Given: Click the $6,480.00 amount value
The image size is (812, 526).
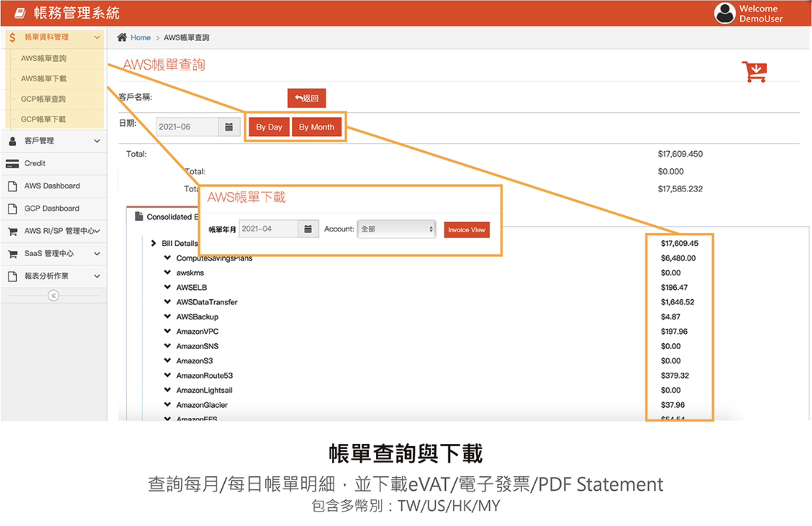Looking at the screenshot, I should pos(678,258).
